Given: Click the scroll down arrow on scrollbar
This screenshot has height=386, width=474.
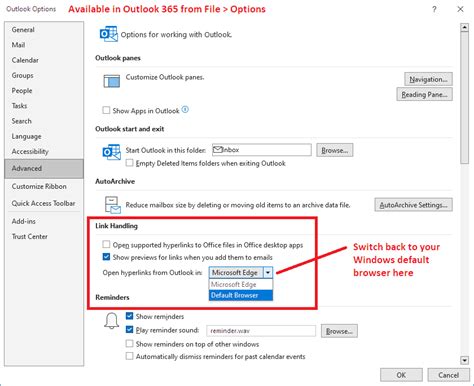Looking at the screenshot, I should click(x=465, y=360).
